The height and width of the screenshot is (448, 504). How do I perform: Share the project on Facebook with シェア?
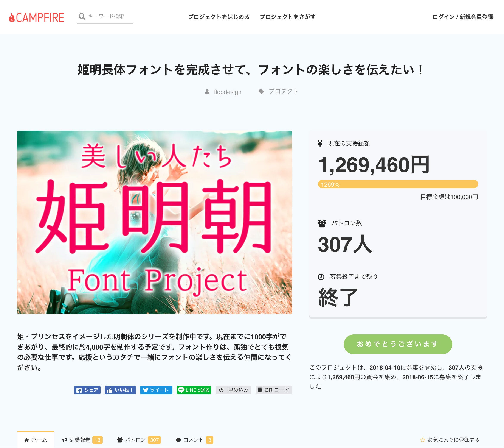click(87, 390)
